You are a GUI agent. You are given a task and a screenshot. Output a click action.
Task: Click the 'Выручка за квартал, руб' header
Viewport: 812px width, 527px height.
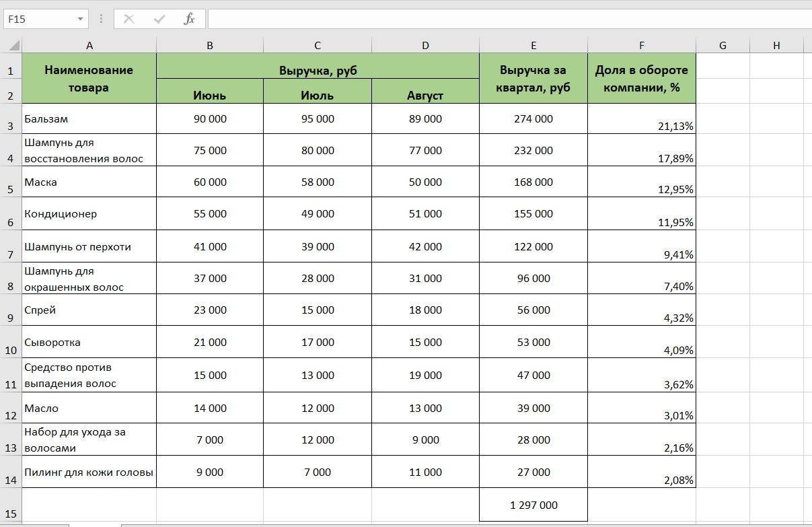533,79
